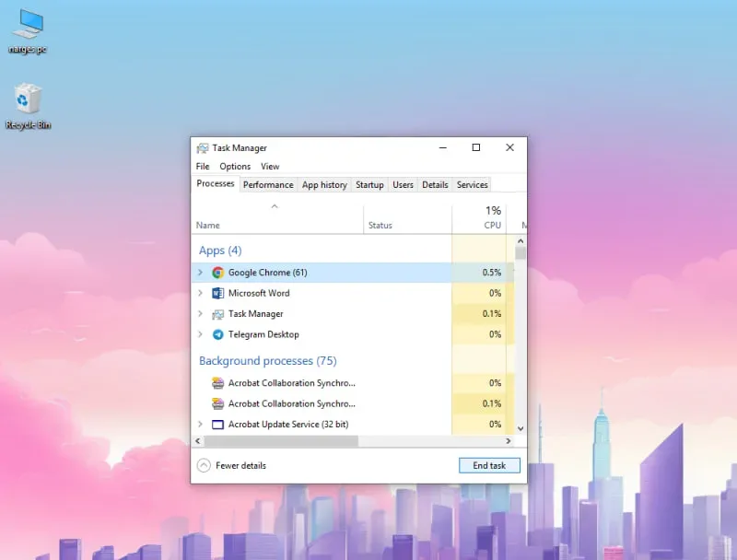Select the Task Manager process row icon

pos(217,314)
